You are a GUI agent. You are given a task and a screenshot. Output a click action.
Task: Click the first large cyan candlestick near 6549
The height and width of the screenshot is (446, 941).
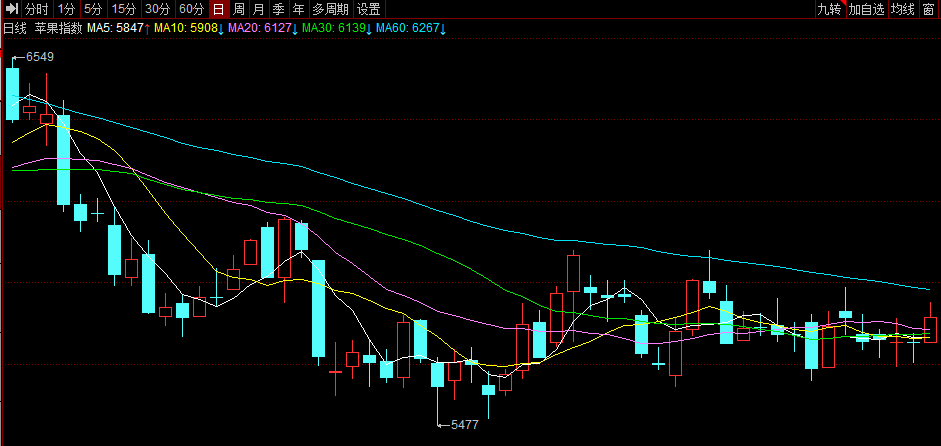(x=13, y=94)
